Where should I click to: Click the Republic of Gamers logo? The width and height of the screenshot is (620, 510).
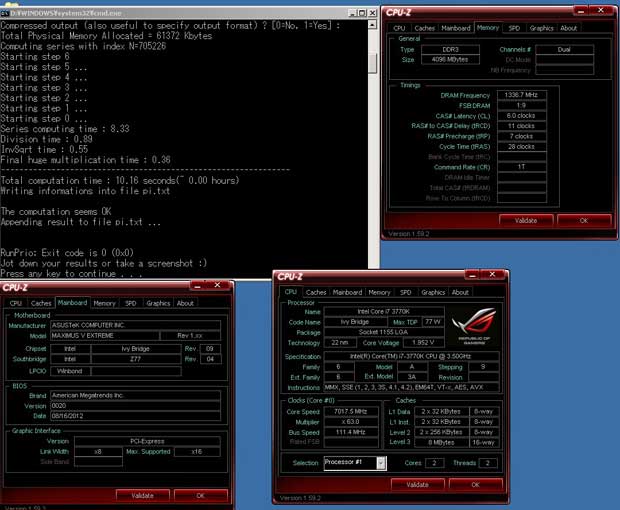474,326
